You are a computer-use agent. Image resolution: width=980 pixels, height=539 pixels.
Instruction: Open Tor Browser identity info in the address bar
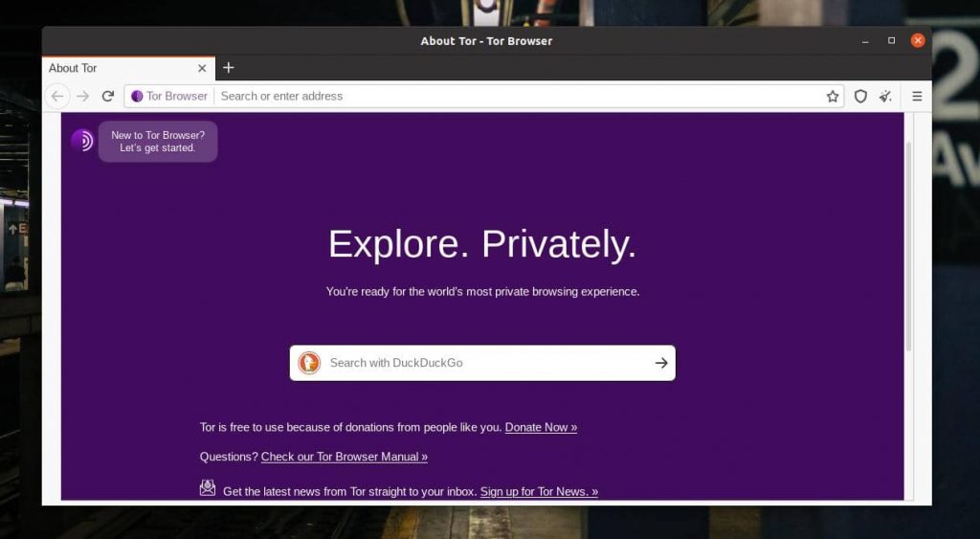tap(169, 97)
